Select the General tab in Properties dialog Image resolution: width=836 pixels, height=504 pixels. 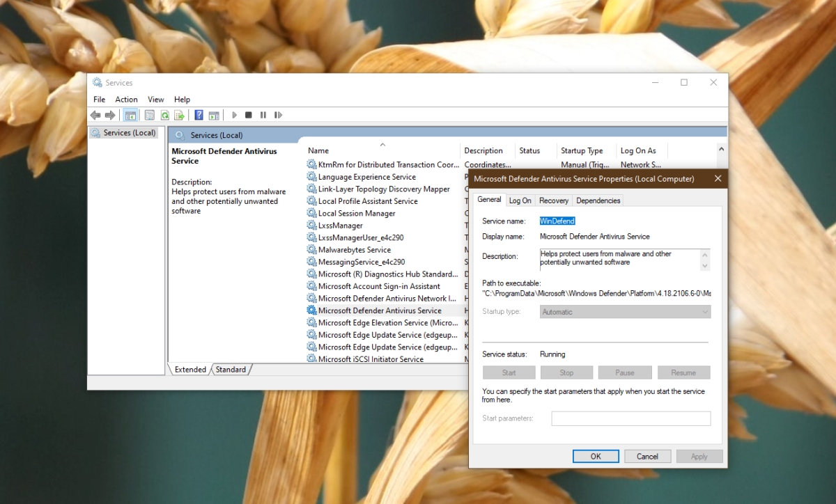[489, 200]
